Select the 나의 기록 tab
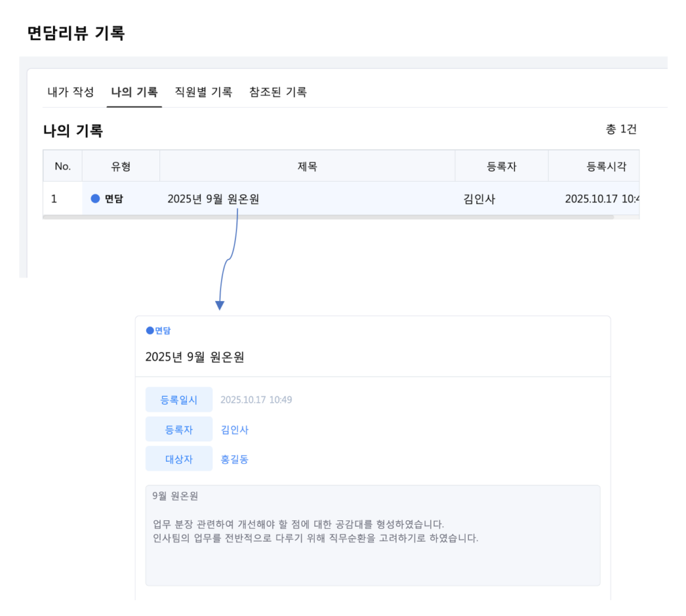 tap(134, 93)
